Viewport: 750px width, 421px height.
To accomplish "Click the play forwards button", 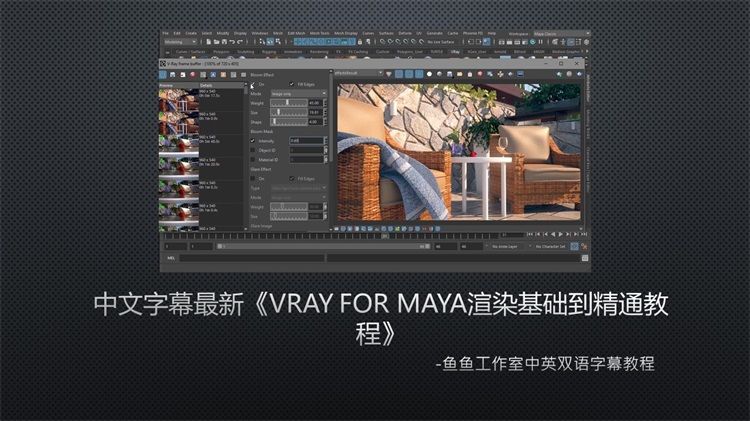I will coord(561,234).
